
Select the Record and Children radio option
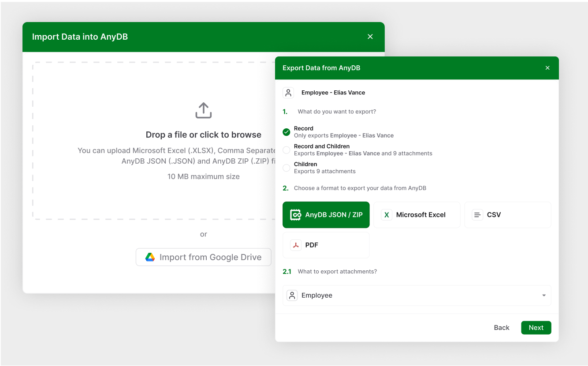pos(287,150)
